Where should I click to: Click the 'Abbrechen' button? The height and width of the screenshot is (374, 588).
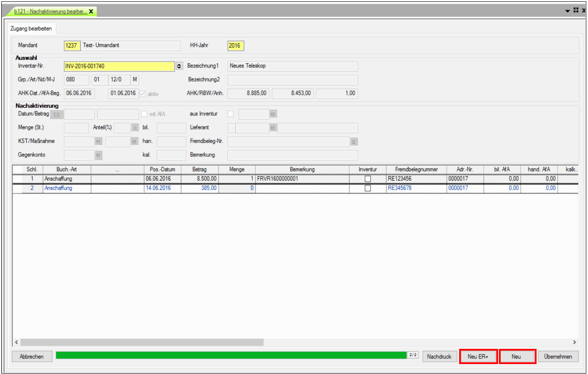(32, 357)
